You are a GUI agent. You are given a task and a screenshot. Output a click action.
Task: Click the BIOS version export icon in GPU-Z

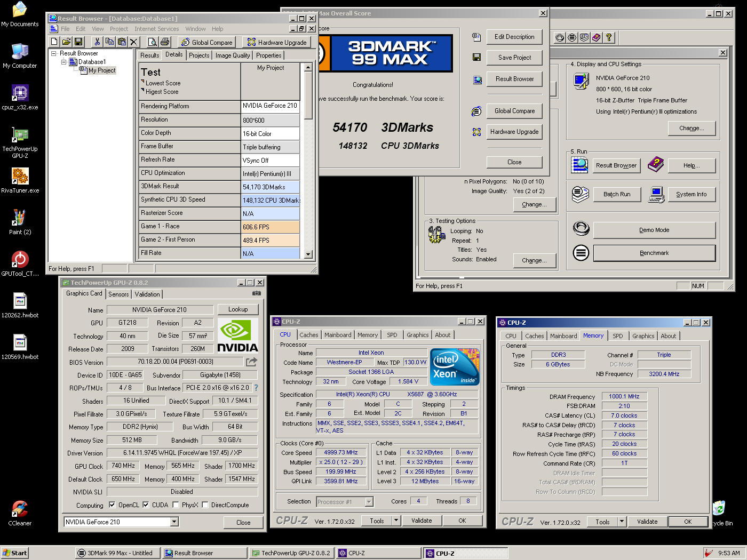(x=251, y=362)
